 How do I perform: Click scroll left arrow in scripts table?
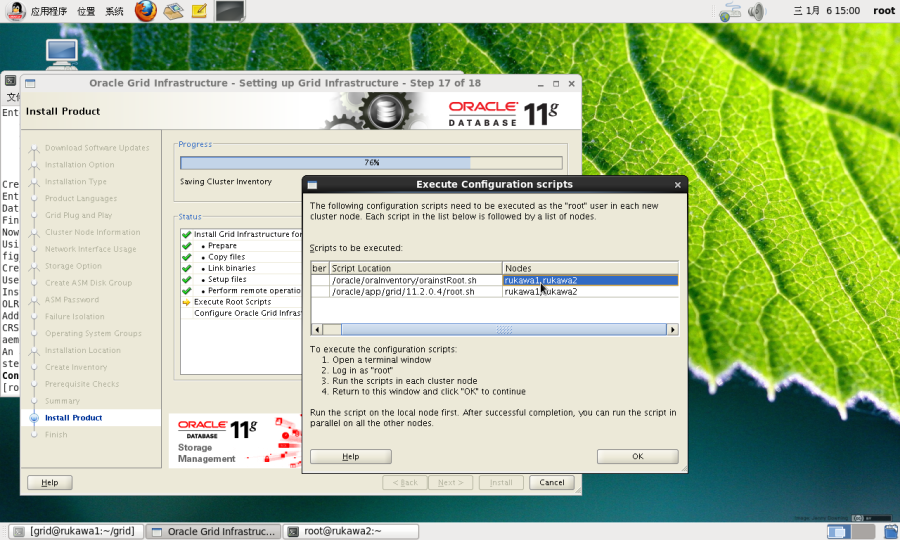click(x=317, y=329)
